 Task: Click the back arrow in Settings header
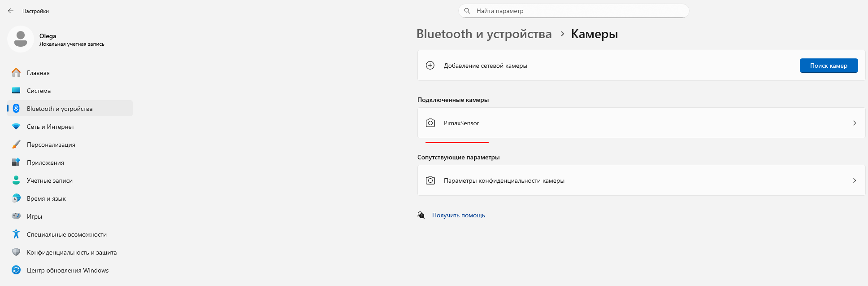11,11
